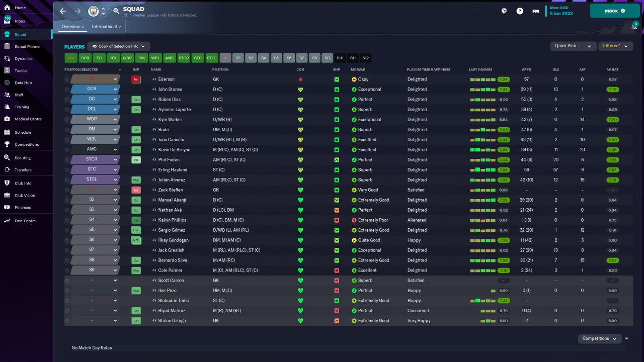This screenshot has width=644, height=362.
Task: Open the S7 position dropdown for Jack Grealish
Action: point(95,250)
